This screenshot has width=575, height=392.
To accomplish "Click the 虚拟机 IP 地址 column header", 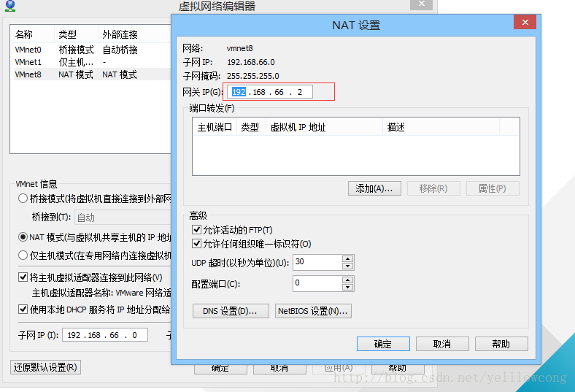I will (x=324, y=127).
